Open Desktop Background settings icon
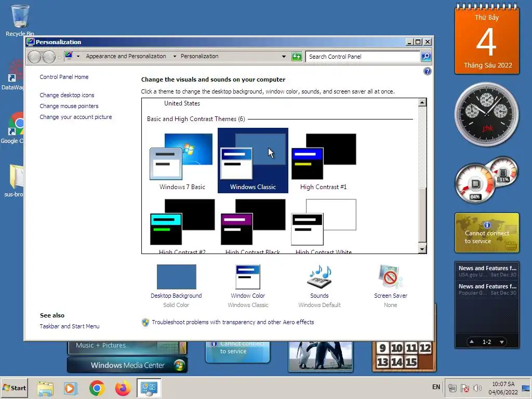 coord(177,277)
